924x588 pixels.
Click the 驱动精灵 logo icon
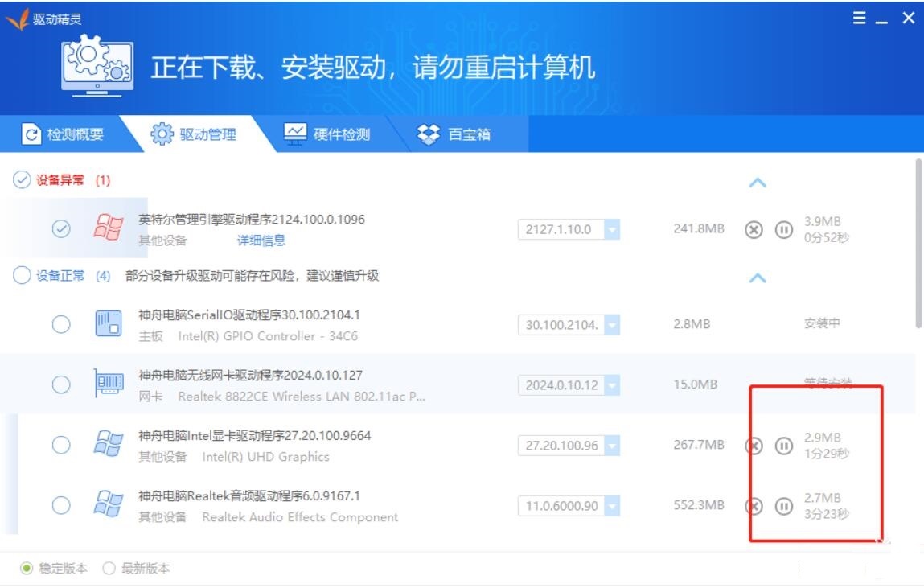click(x=18, y=19)
